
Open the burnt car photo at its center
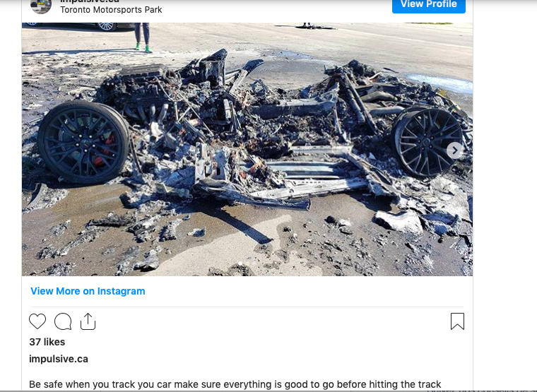tap(247, 149)
